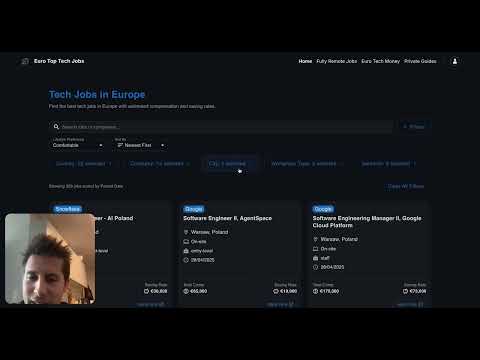The width and height of the screenshot is (480, 360).
Task: Open Fully Remote Jobs nav item
Action: [x=337, y=61]
